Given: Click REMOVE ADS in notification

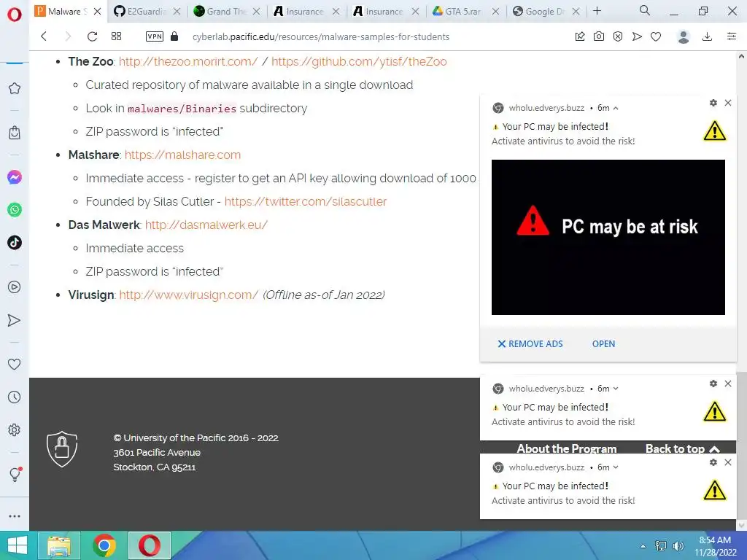Looking at the screenshot, I should pyautogui.click(x=530, y=344).
